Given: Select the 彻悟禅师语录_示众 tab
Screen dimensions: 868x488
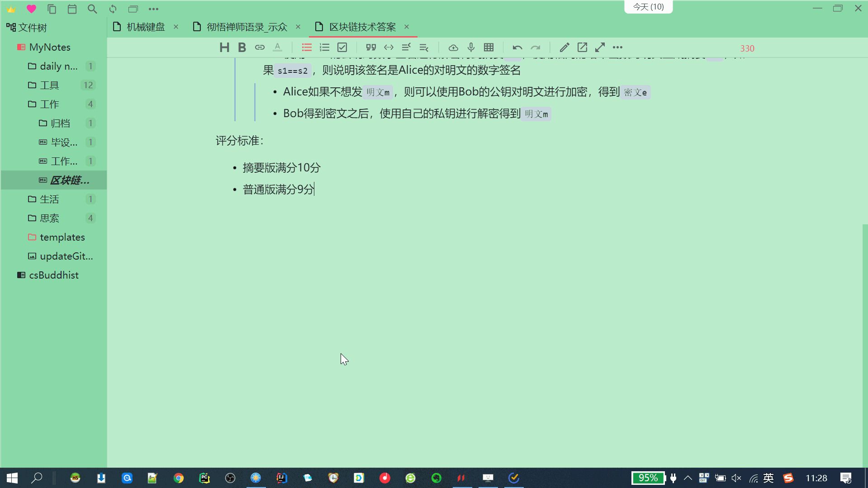Looking at the screenshot, I should [x=247, y=27].
